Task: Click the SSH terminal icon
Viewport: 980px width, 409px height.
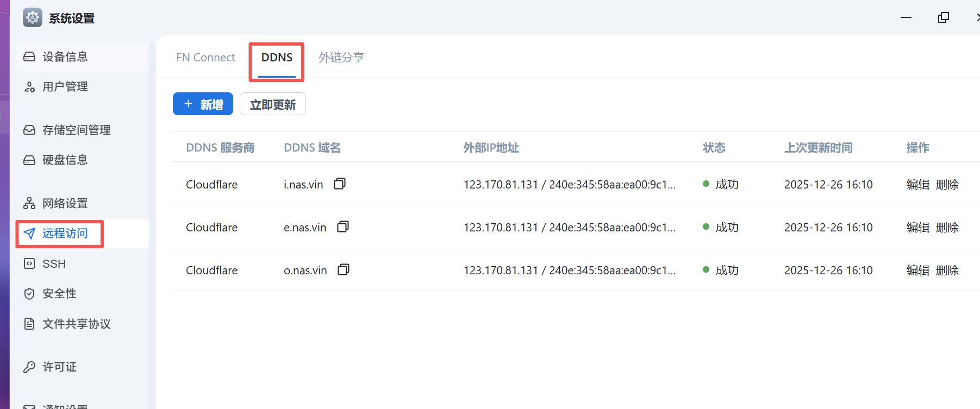Action: point(29,264)
